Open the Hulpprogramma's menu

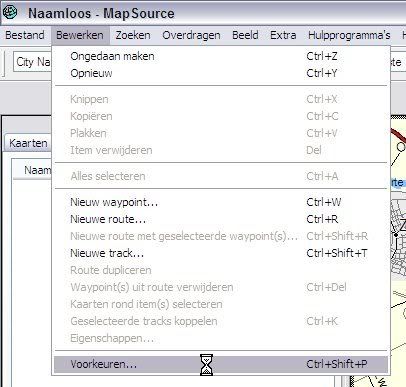click(x=349, y=35)
